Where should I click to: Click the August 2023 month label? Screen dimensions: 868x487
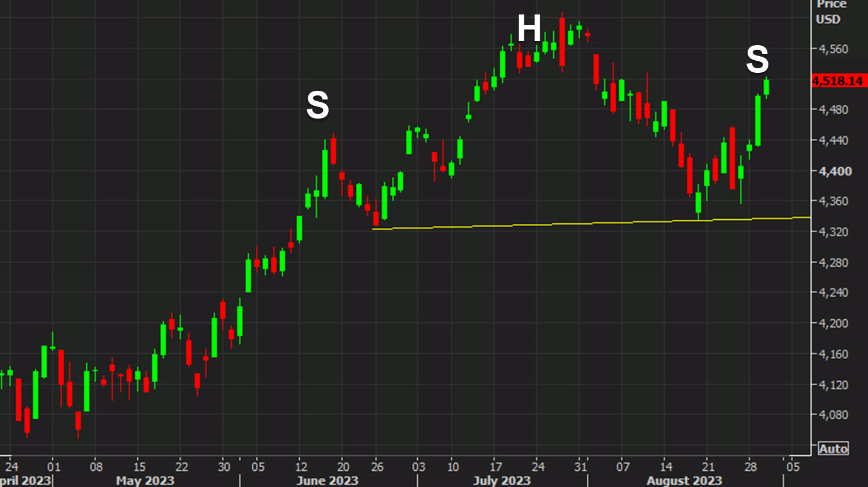click(x=684, y=481)
